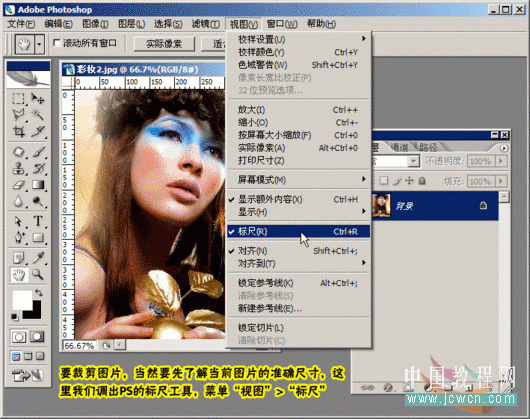Open fill slider arrow
Viewport: 530px width, 419px height.
[x=501, y=181]
